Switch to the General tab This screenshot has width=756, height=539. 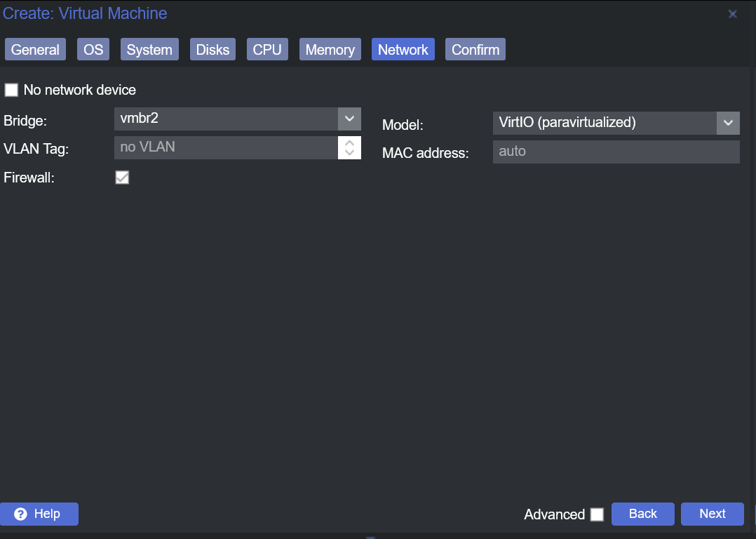(x=35, y=50)
